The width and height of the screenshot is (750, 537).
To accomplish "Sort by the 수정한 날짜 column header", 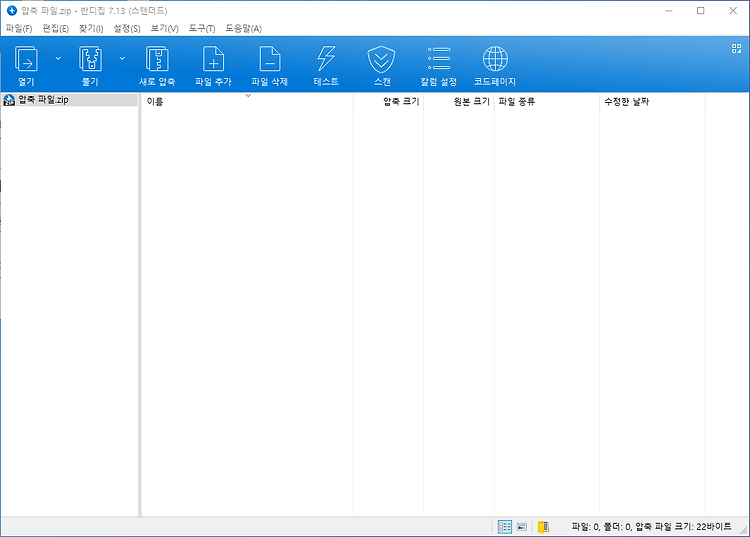I will tap(652, 101).
